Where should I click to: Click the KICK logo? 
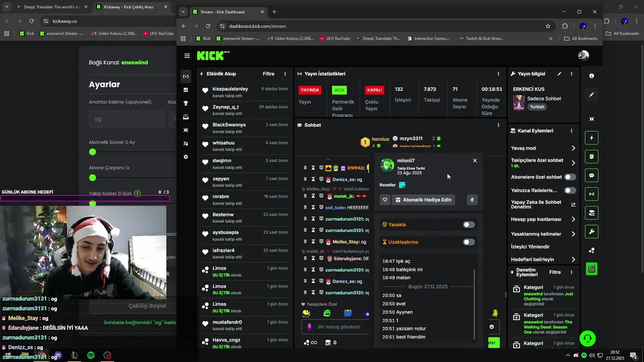click(x=213, y=55)
